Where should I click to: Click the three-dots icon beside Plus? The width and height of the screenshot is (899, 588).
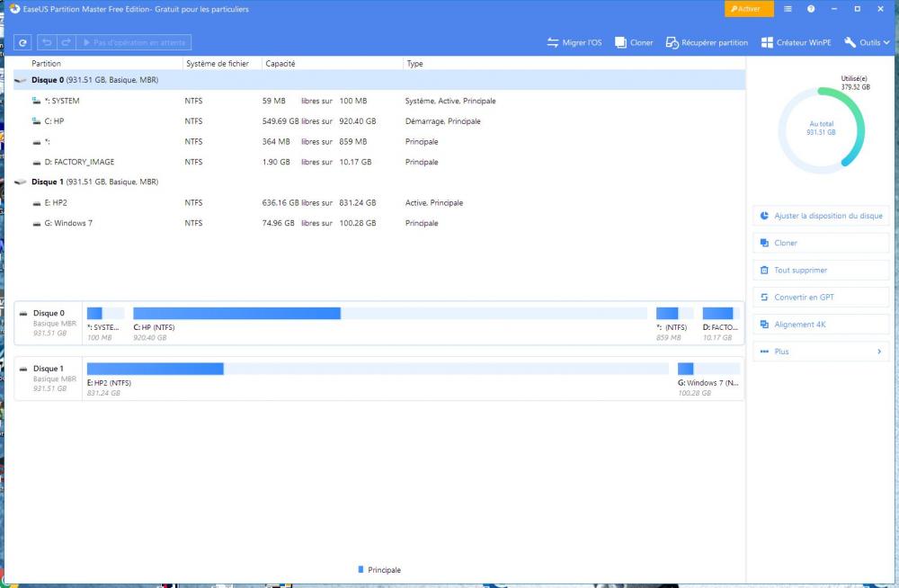pyautogui.click(x=764, y=352)
